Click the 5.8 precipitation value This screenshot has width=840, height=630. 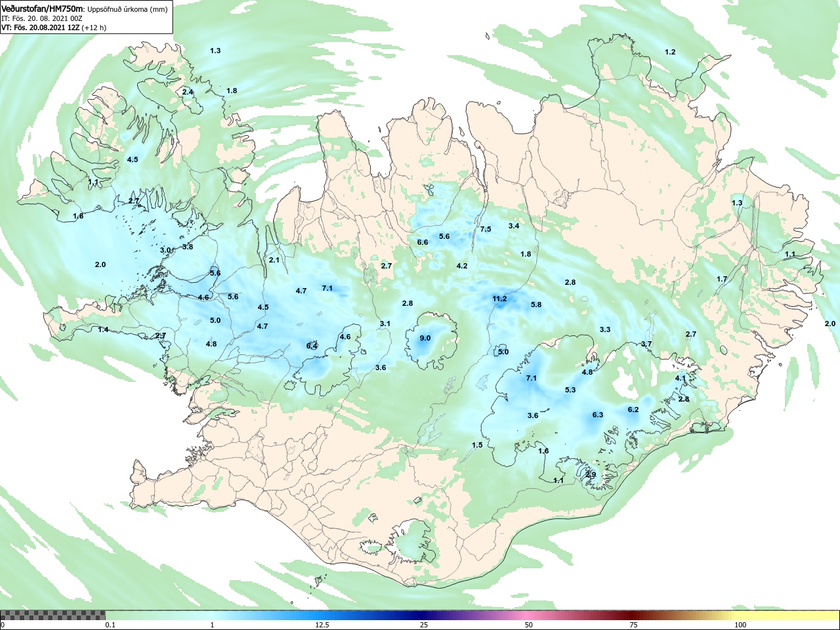click(x=536, y=304)
